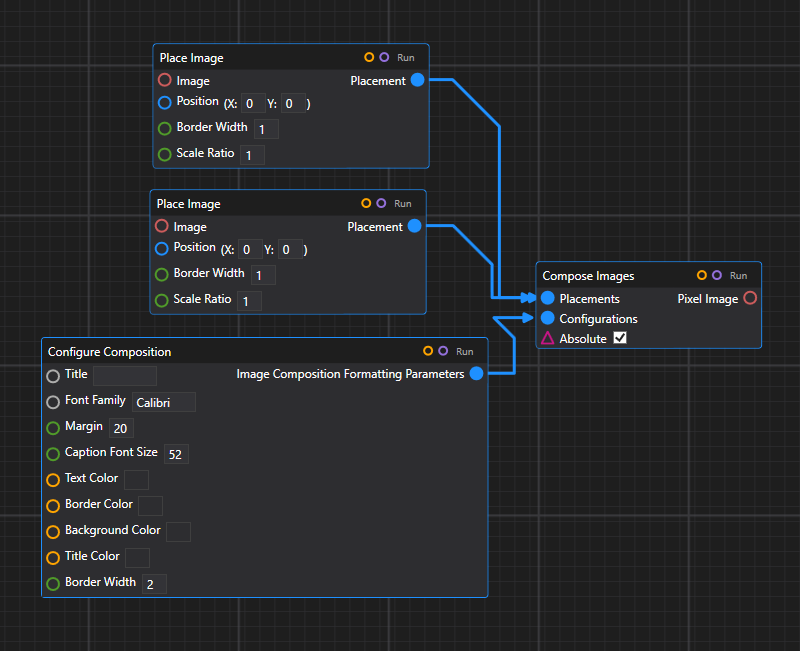The width and height of the screenshot is (800, 651).
Task: Click the orange header circle on the Compose Images node
Action: pyautogui.click(x=702, y=276)
